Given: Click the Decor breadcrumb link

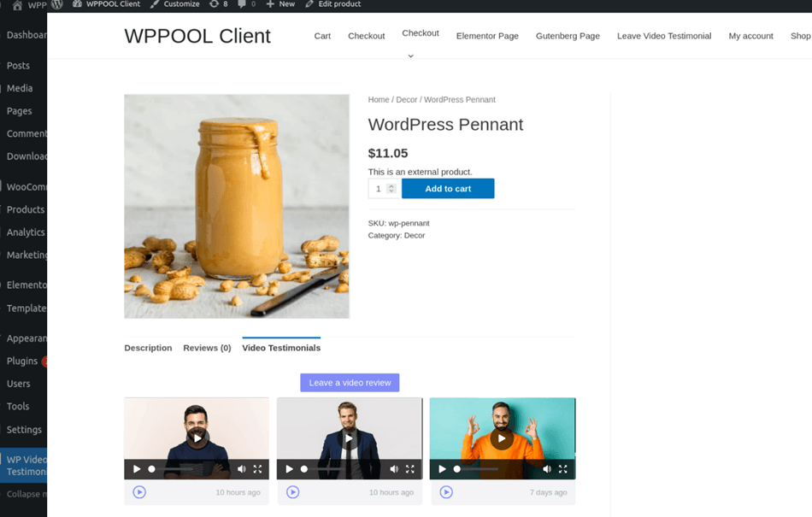Looking at the screenshot, I should pyautogui.click(x=407, y=99).
